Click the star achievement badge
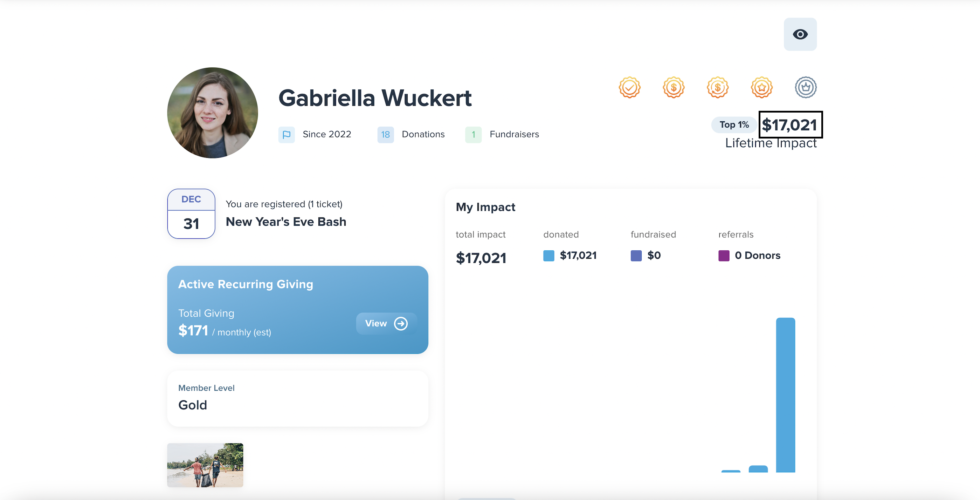This screenshot has height=500, width=980. [762, 88]
